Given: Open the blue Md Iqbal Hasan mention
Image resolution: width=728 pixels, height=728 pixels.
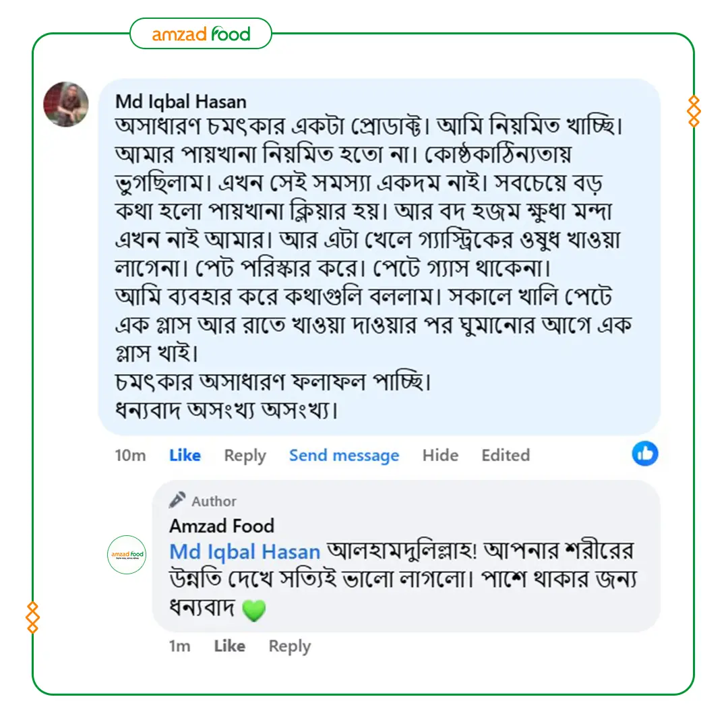Looking at the screenshot, I should tap(245, 552).
